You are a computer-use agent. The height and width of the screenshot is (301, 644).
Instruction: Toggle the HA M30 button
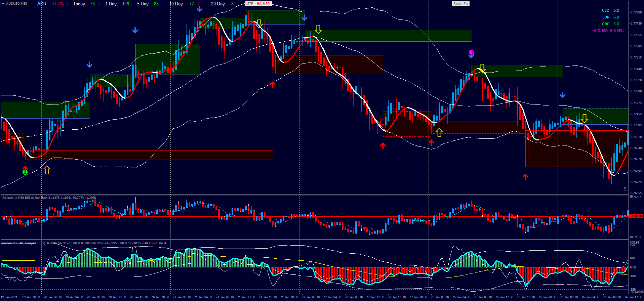tap(263, 4)
